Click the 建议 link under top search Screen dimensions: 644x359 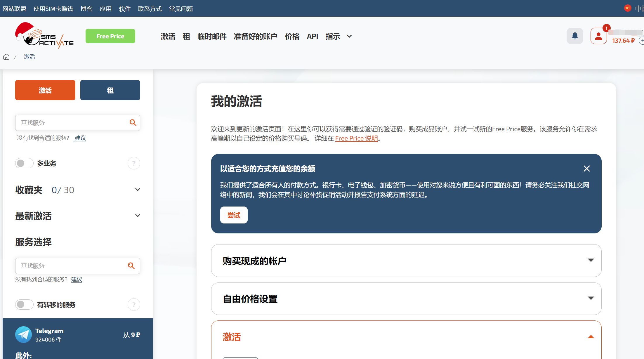pos(80,138)
